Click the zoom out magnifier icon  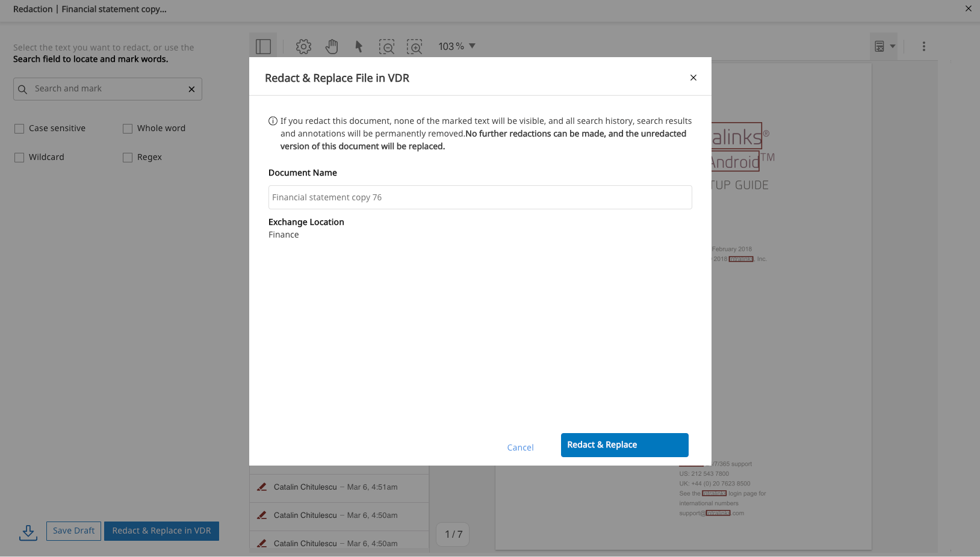(386, 46)
